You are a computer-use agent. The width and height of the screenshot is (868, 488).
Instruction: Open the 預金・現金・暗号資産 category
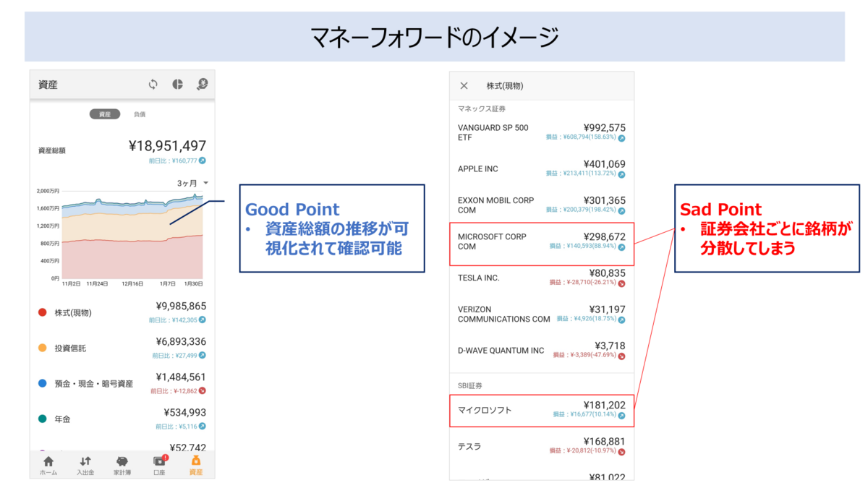click(122, 383)
